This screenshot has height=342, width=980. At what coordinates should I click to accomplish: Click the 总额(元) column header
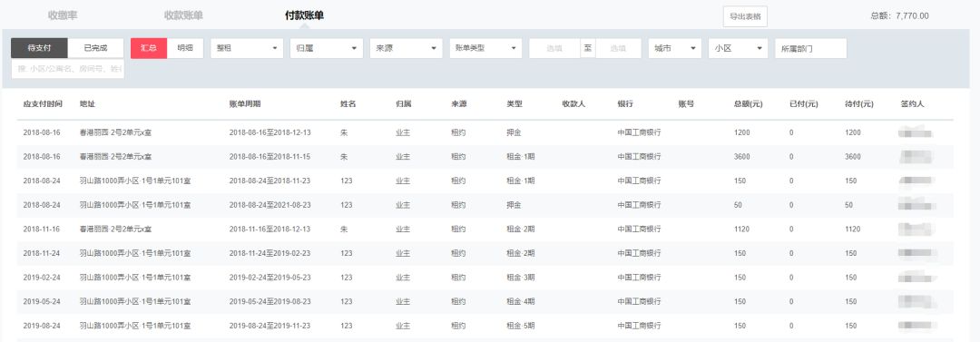point(748,104)
